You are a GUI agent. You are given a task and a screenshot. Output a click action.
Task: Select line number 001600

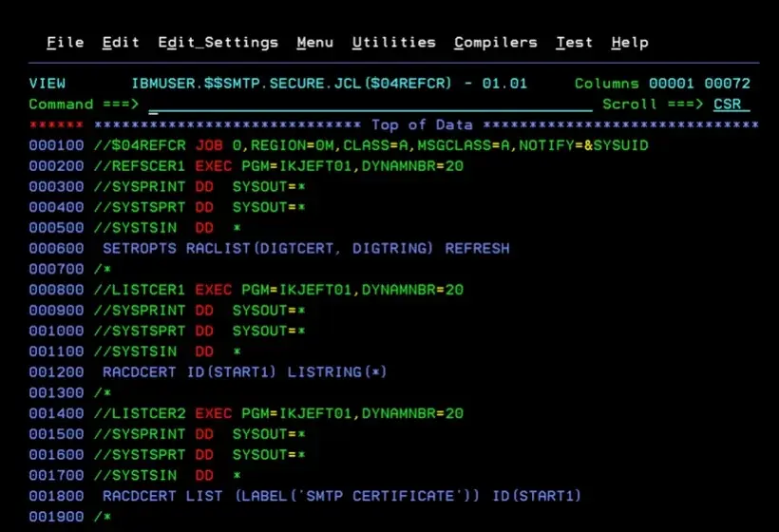pos(56,454)
